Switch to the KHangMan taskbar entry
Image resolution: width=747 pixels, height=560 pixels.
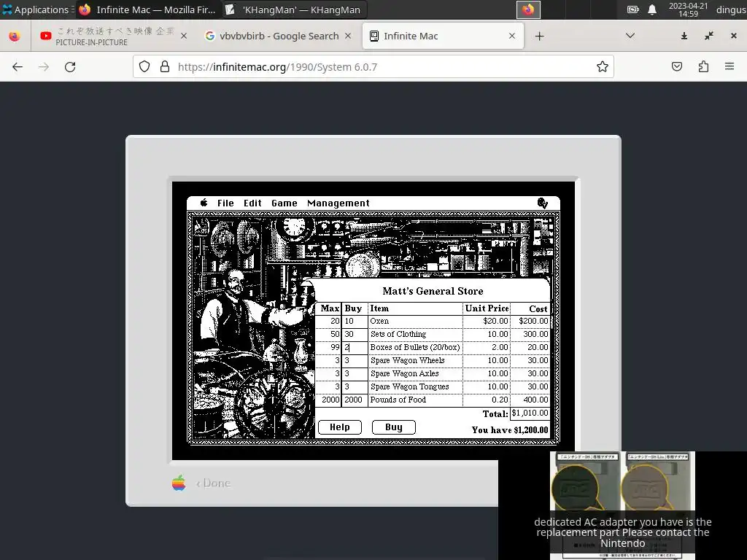pyautogui.click(x=293, y=9)
